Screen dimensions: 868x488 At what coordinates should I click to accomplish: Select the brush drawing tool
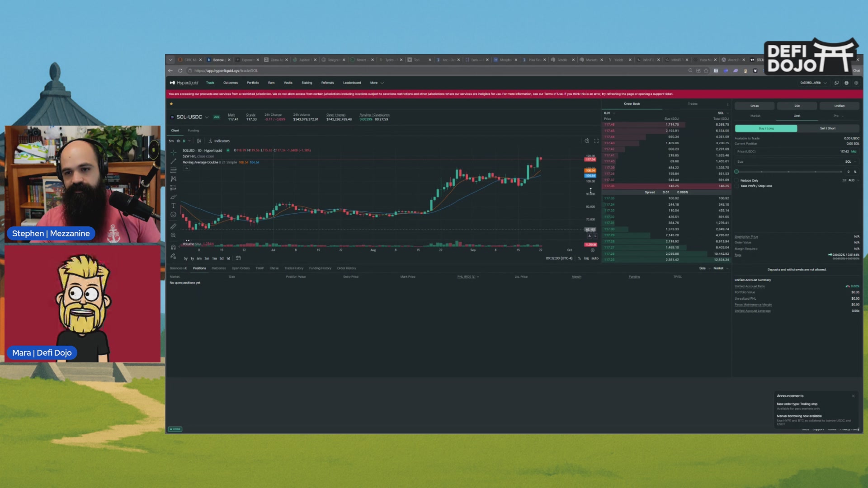pyautogui.click(x=173, y=197)
